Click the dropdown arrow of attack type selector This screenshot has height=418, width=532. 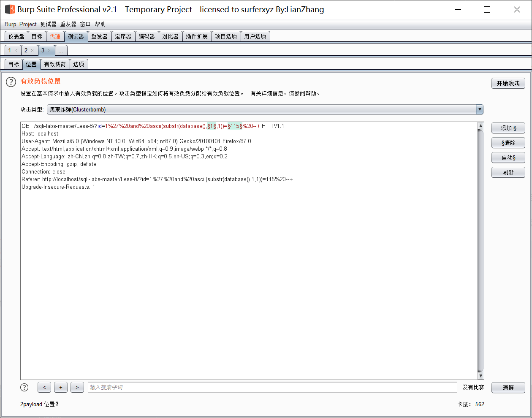480,109
